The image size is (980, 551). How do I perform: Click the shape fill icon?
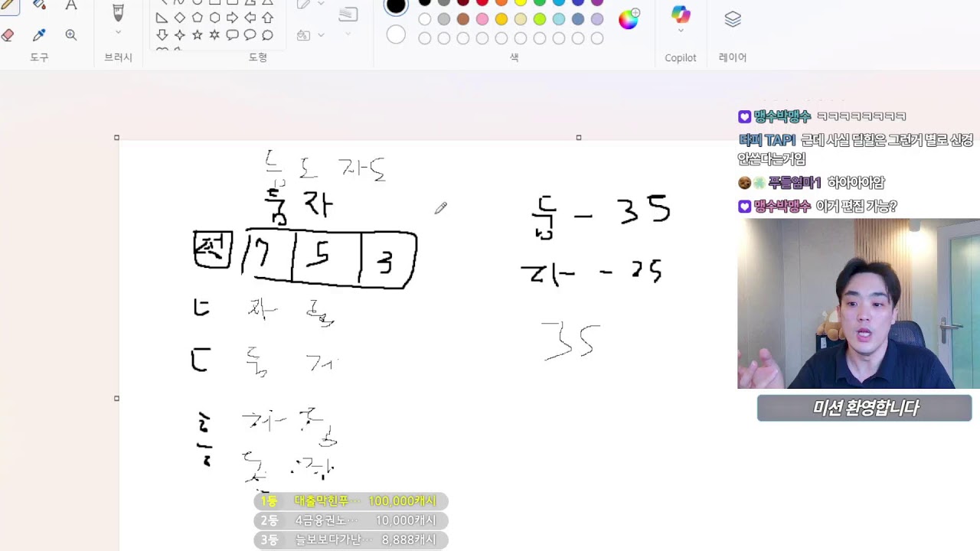pos(303,35)
